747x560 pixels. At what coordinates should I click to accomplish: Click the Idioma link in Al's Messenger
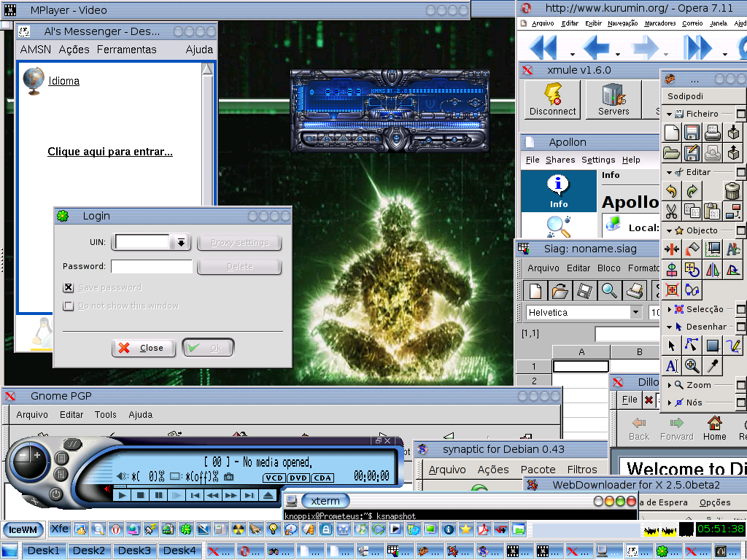coord(64,81)
